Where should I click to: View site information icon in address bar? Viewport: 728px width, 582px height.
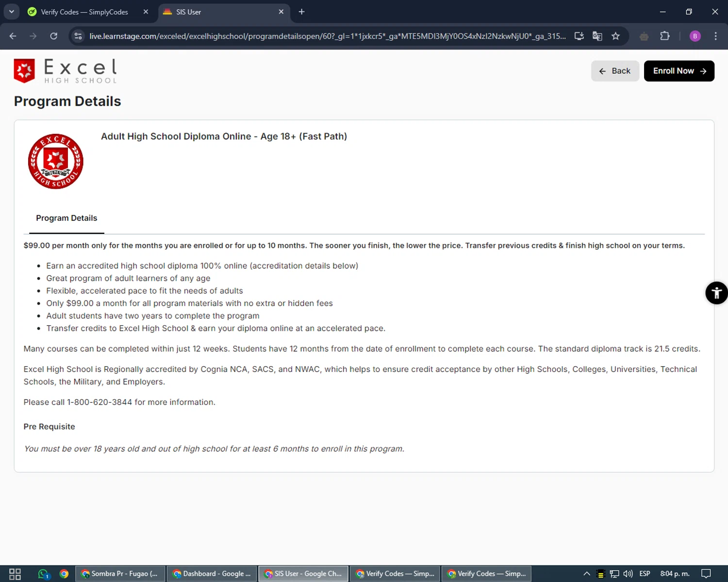(x=78, y=36)
